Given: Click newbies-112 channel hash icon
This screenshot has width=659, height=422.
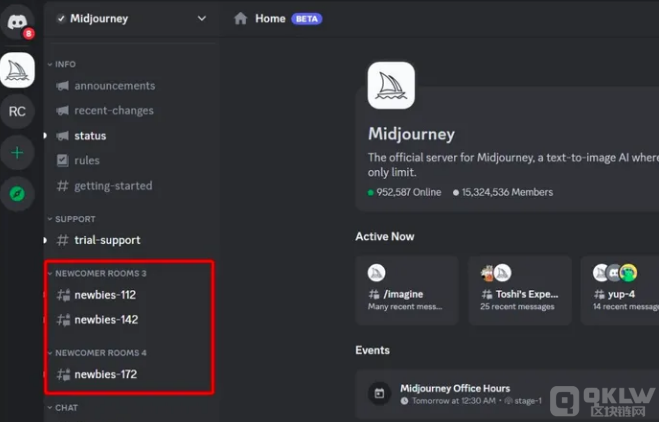Looking at the screenshot, I should coord(63,295).
